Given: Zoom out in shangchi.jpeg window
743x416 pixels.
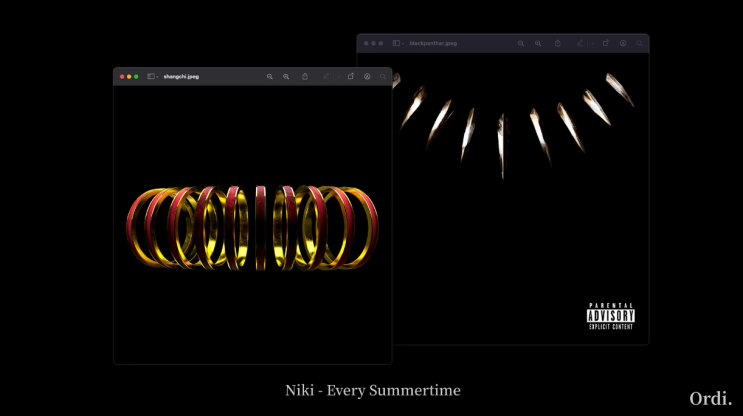Looking at the screenshot, I should [x=270, y=76].
